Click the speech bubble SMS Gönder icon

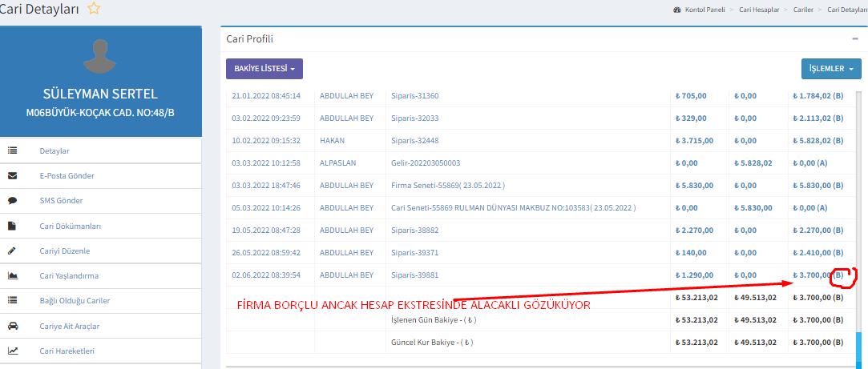click(12, 201)
